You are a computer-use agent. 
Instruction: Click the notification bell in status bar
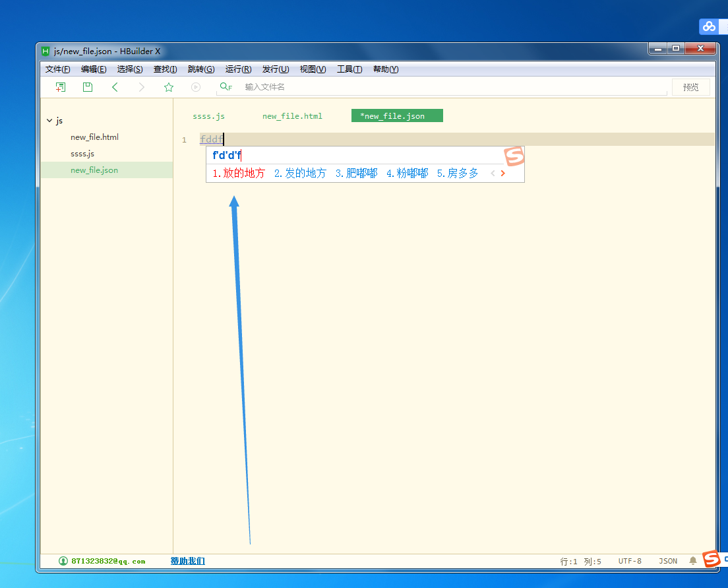692,560
